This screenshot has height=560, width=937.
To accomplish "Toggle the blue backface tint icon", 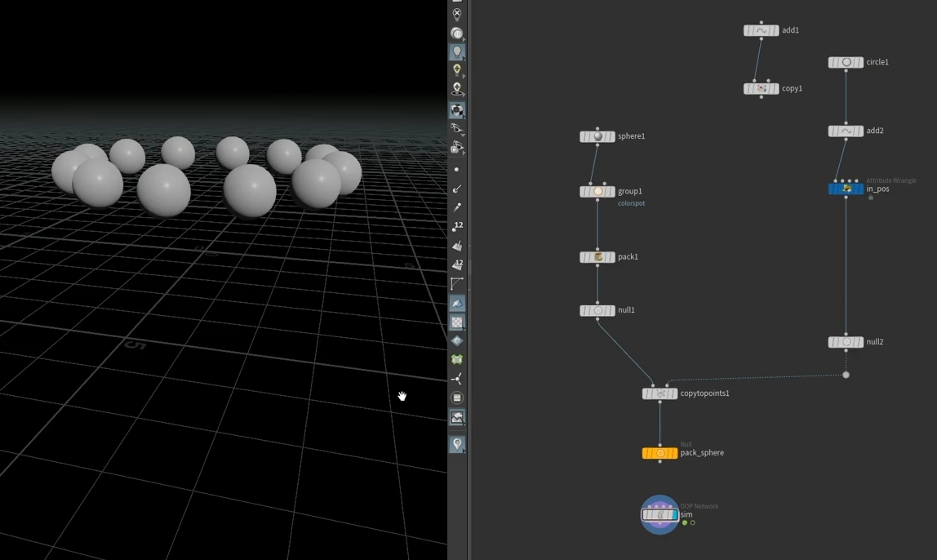I will pyautogui.click(x=457, y=303).
